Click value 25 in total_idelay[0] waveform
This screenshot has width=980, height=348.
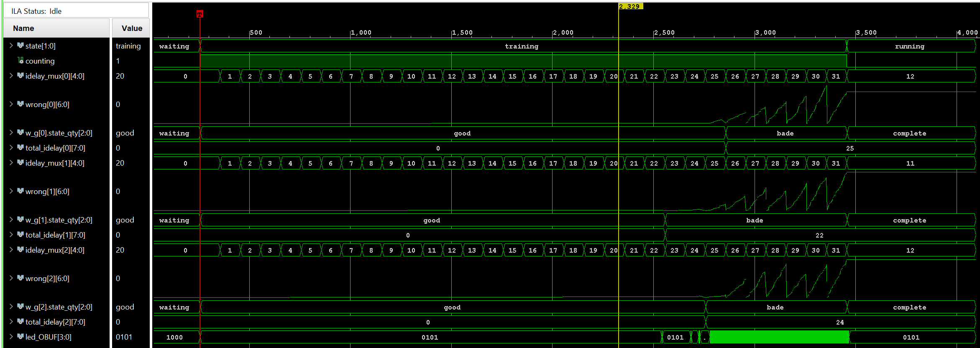pyautogui.click(x=850, y=148)
